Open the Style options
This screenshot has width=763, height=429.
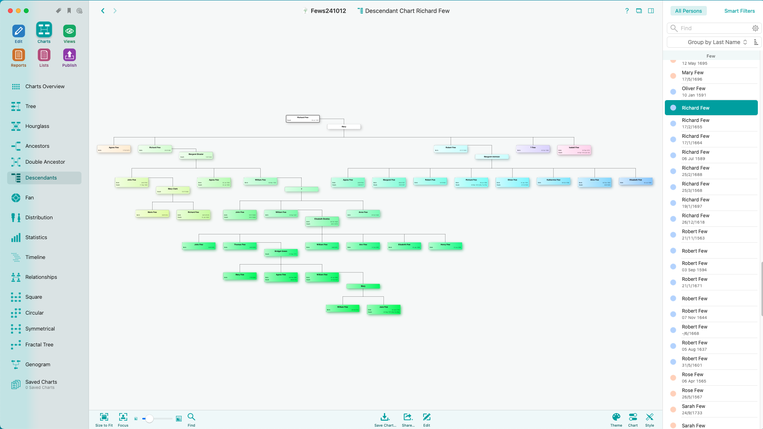pos(650,420)
